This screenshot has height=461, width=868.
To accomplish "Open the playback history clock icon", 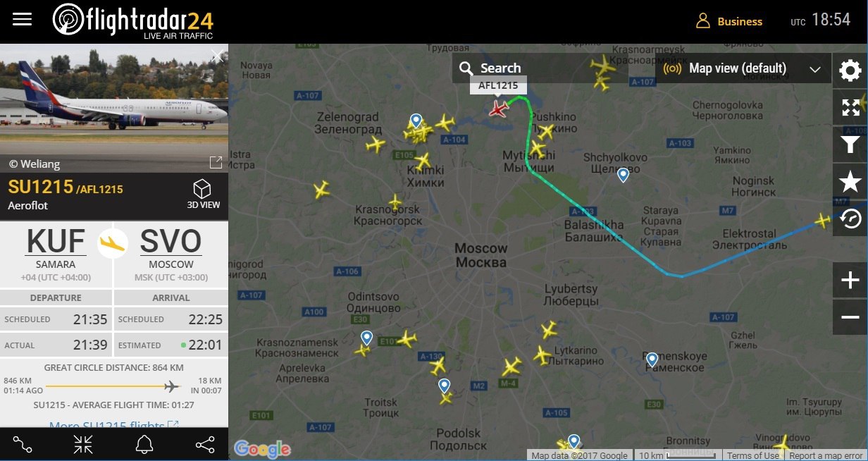I will coord(850,219).
